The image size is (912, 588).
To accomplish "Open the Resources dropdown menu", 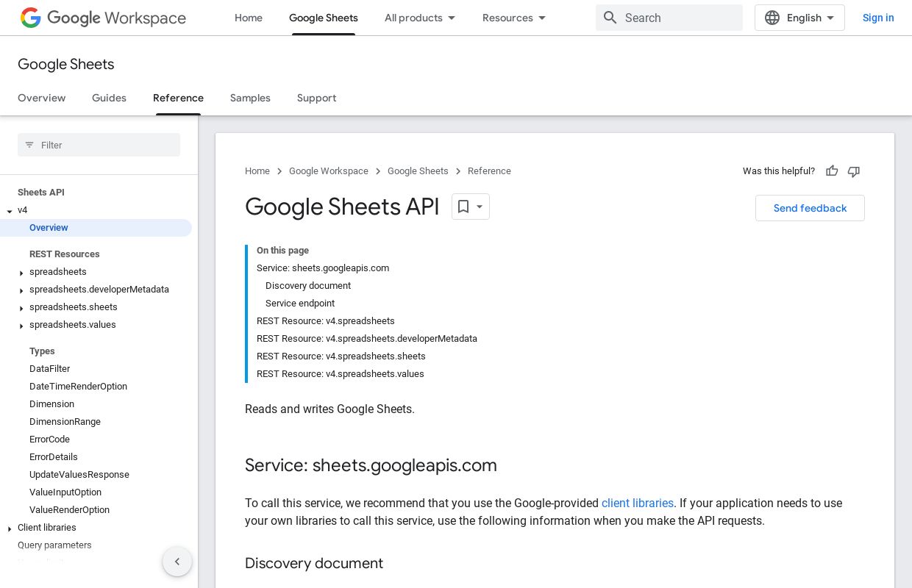I will (514, 18).
